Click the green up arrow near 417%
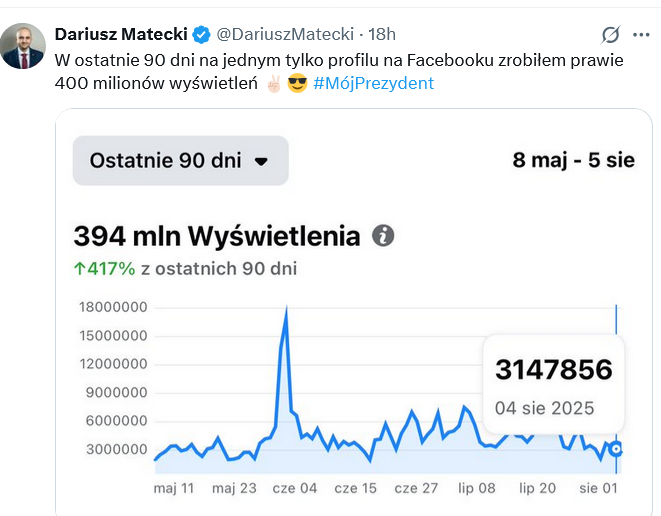Screen dimensions: 661x516 coord(80,268)
